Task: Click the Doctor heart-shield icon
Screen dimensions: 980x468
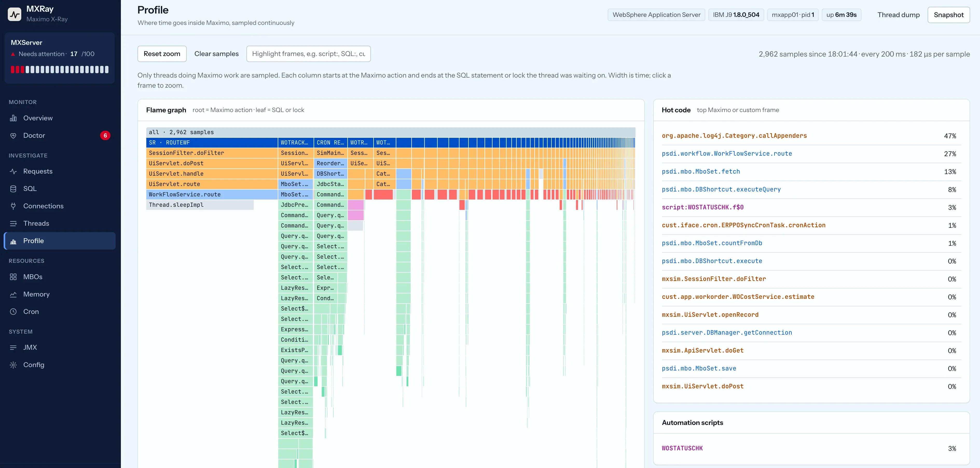Action: 13,135
